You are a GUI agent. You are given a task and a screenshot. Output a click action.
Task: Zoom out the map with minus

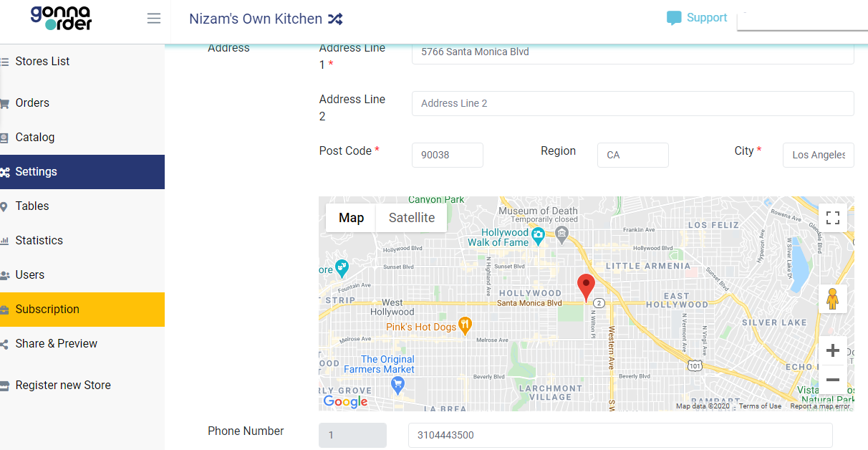833,380
